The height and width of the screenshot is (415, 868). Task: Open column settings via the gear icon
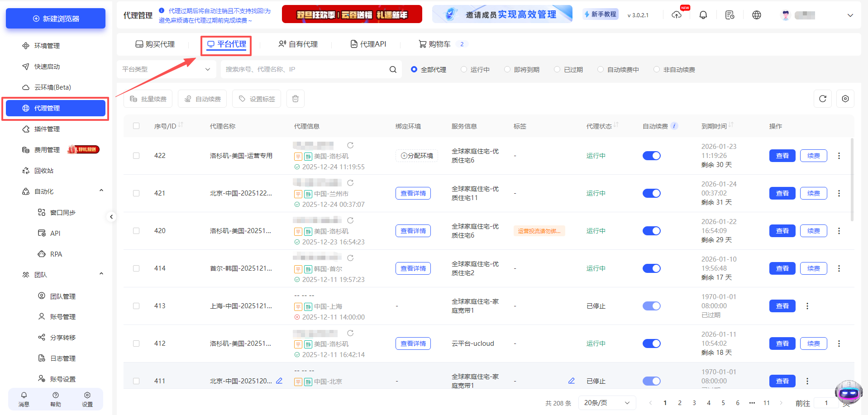[x=845, y=98]
